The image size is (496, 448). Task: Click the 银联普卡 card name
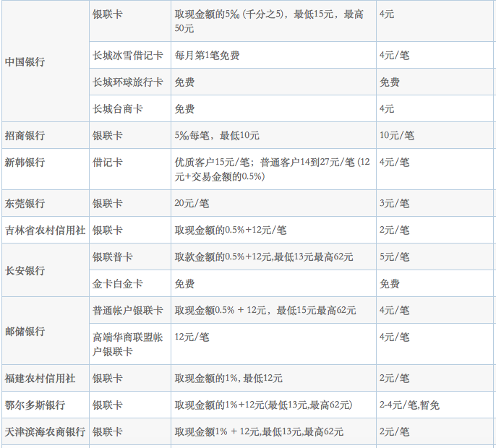pos(112,257)
